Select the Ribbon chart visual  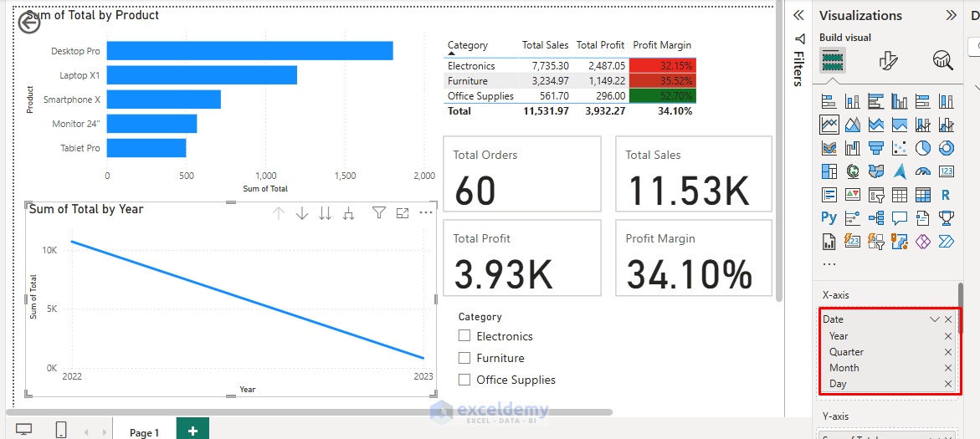829,148
